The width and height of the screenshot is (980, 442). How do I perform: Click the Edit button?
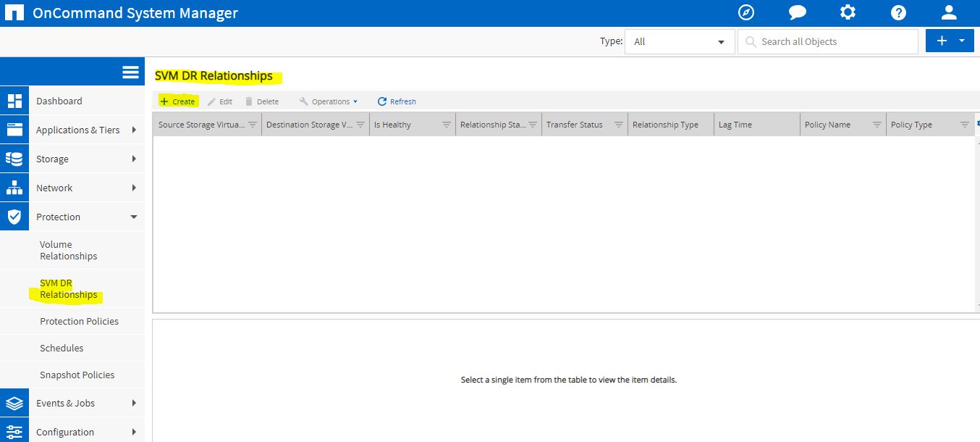219,101
